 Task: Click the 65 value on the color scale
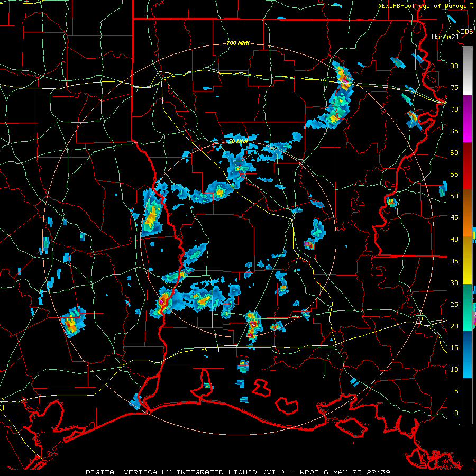pyautogui.click(x=454, y=131)
